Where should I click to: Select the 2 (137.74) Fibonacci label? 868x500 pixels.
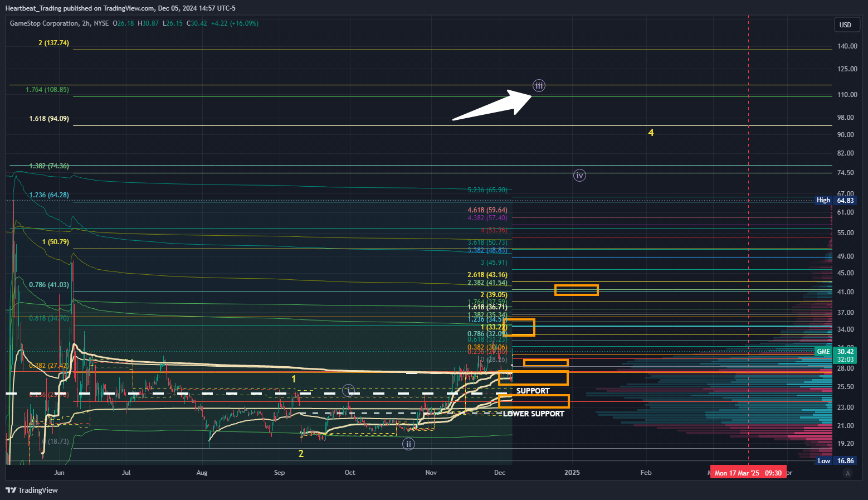[x=54, y=43]
